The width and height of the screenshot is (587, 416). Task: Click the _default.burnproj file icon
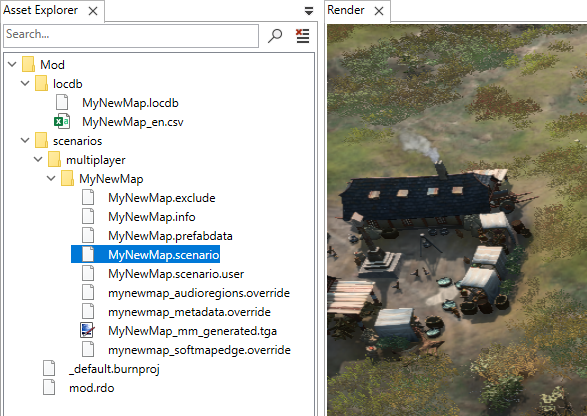tap(49, 369)
